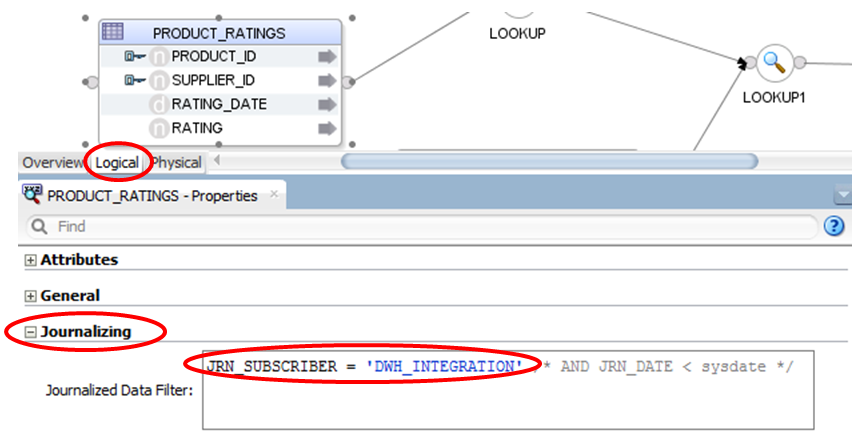This screenshot has width=858, height=444.
Task: Collapse the Journalizing section
Action: pyautogui.click(x=31, y=332)
